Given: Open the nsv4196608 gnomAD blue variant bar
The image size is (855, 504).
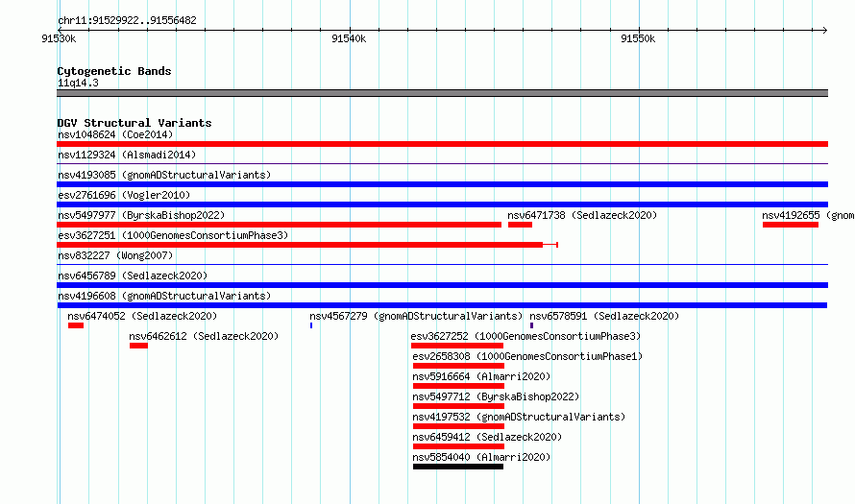Looking at the screenshot, I should [442, 305].
